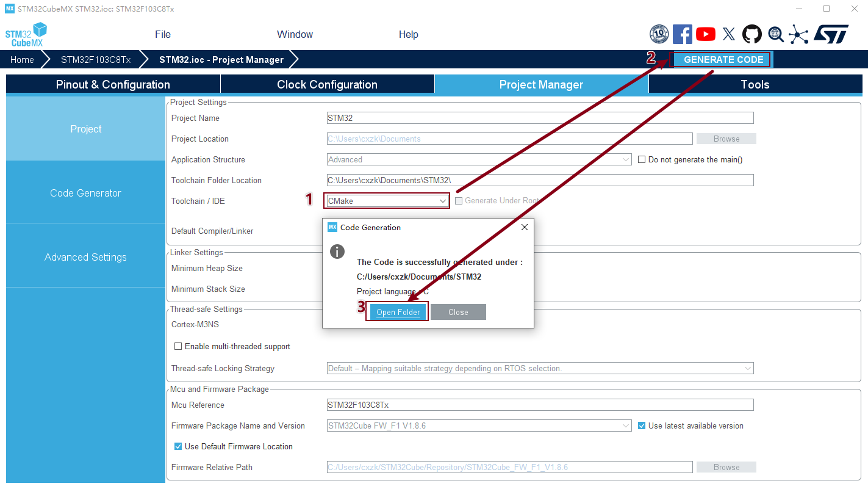Viewport: 868px width, 489px height.
Task: Switch to Pinout & Configuration tab
Action: (113, 84)
